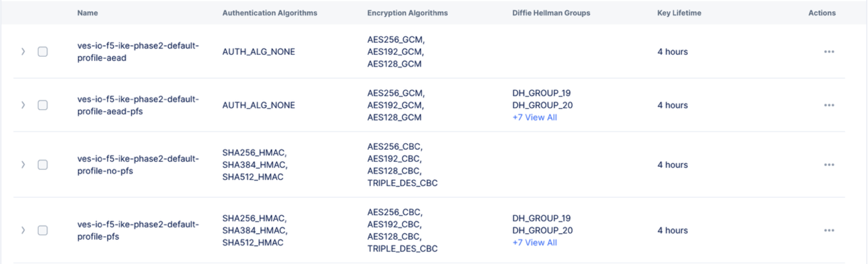This screenshot has height=264, width=868.
Task: Expand the default-profile-pfs row chevron
Action: tap(23, 230)
